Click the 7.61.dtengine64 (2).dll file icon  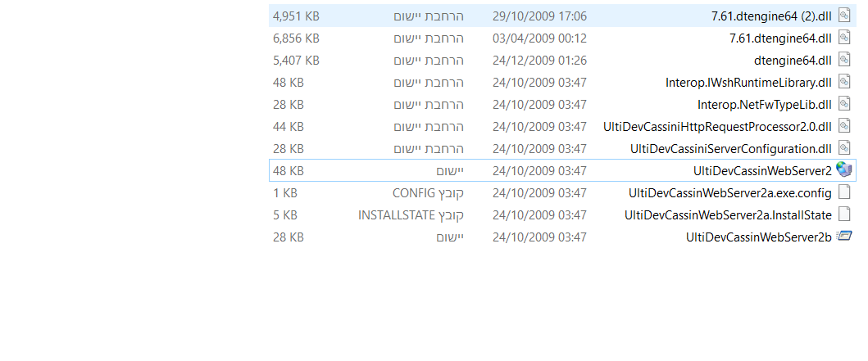click(x=844, y=16)
